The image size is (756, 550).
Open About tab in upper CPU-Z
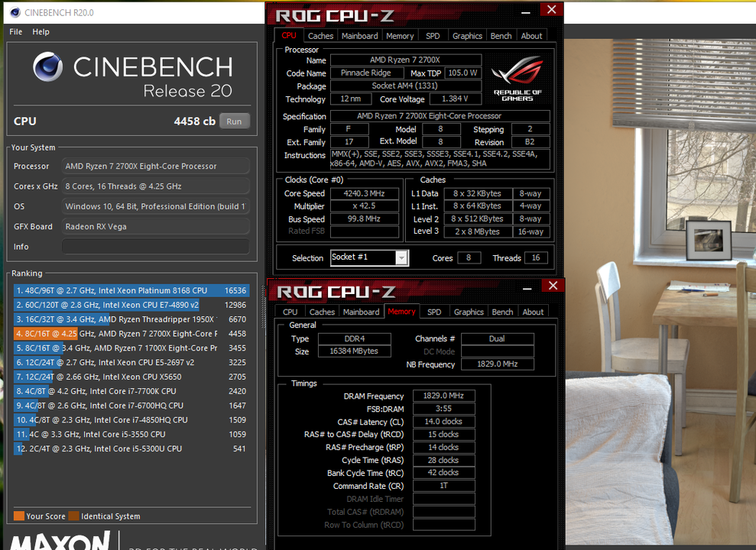click(x=531, y=36)
